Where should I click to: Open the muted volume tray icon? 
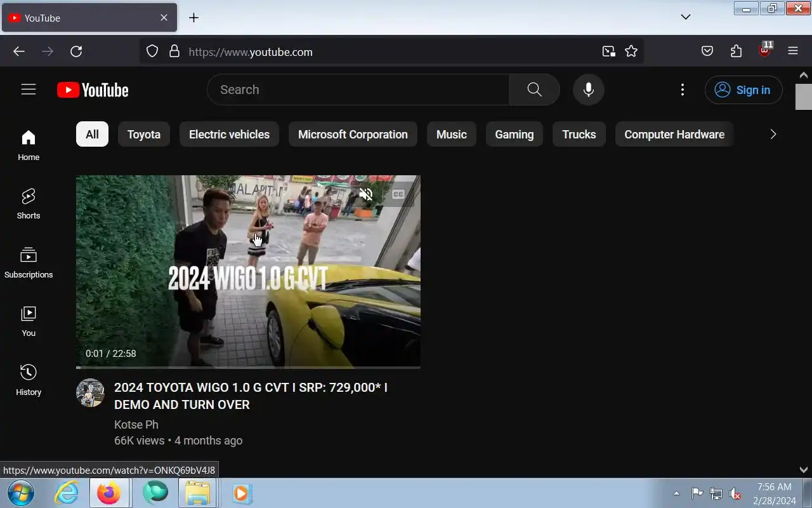tap(735, 493)
